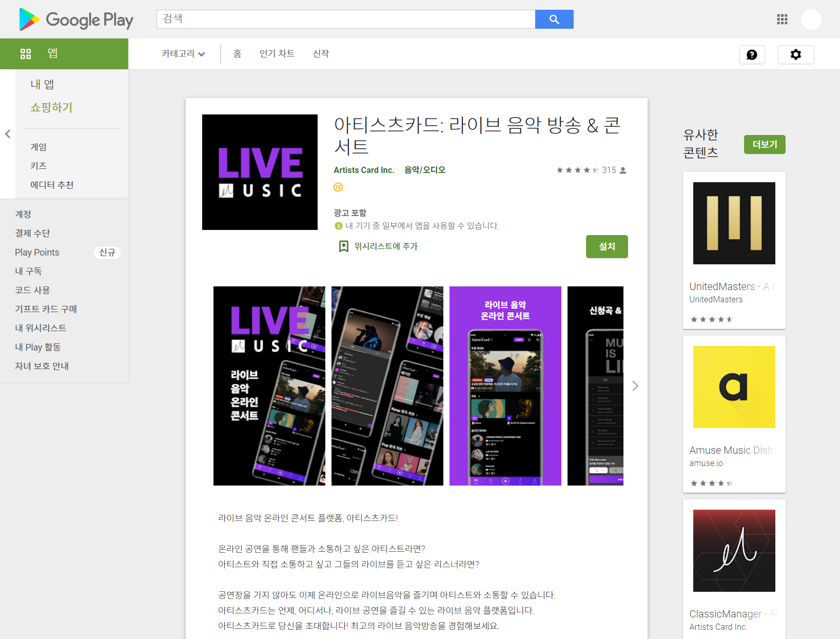This screenshot has width=840, height=639.
Task: Select 쇼핑하기 in sidebar
Action: pyautogui.click(x=51, y=107)
